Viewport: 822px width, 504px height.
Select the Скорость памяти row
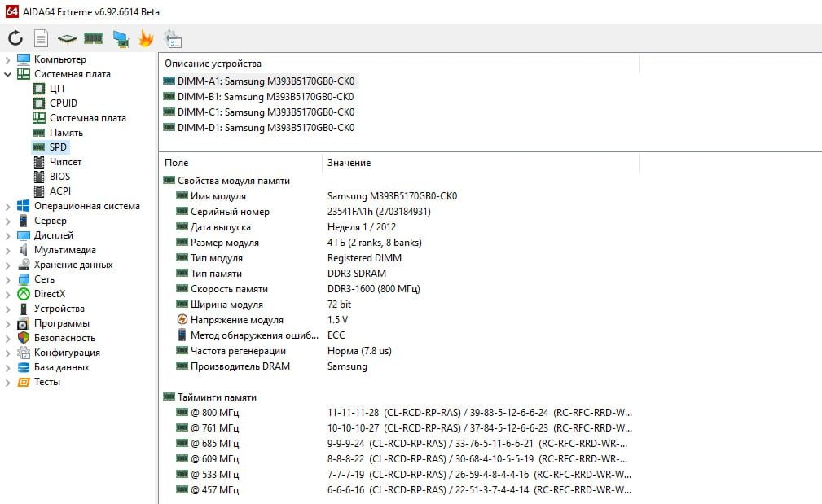point(398,289)
